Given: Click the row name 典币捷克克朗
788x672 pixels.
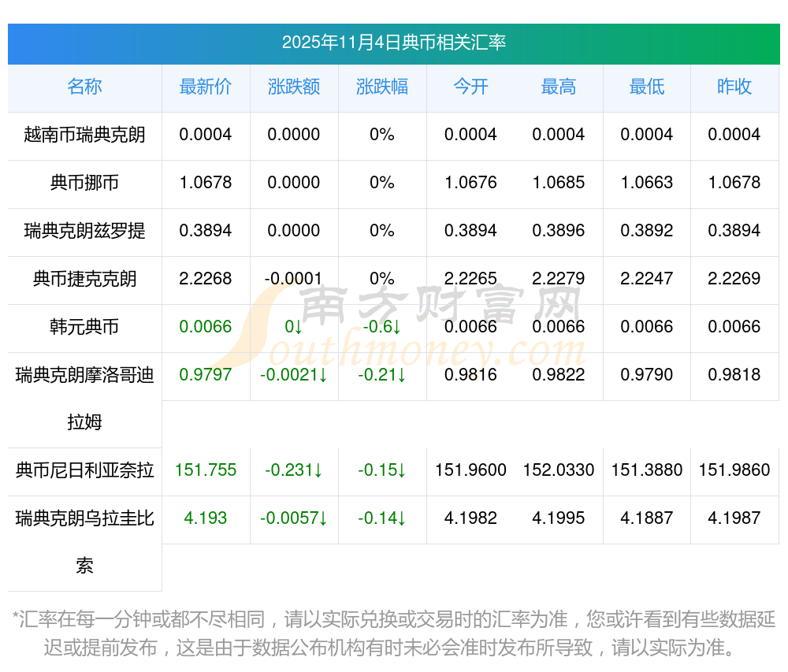Looking at the screenshot, I should click(84, 279).
